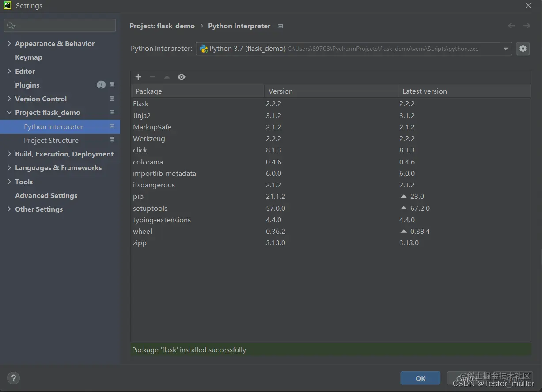
Task: Close the Settings dialog
Action: point(528,5)
